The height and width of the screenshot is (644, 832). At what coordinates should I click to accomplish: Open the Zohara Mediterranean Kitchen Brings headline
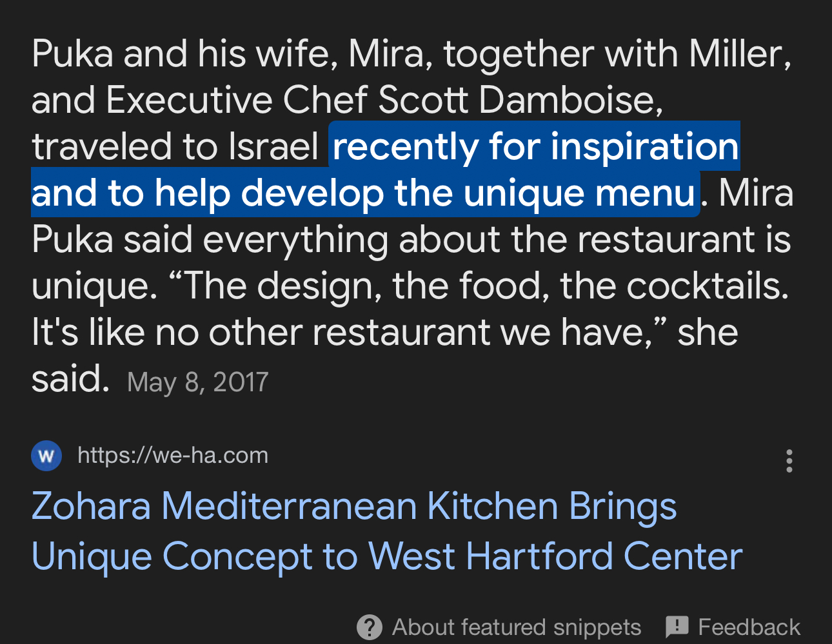point(354,506)
